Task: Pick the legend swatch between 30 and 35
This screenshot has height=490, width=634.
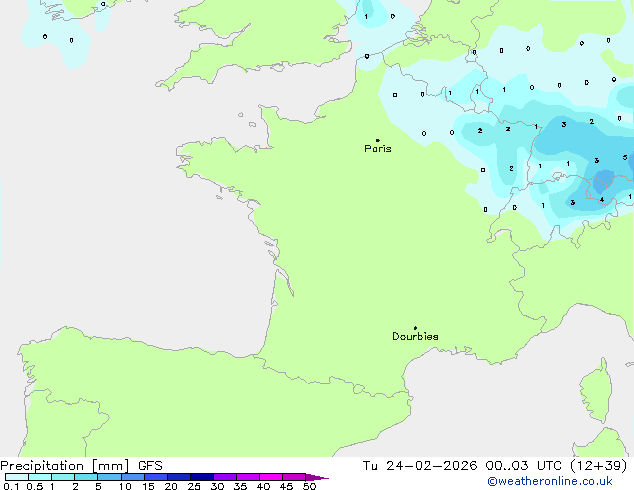Action: coord(224,477)
